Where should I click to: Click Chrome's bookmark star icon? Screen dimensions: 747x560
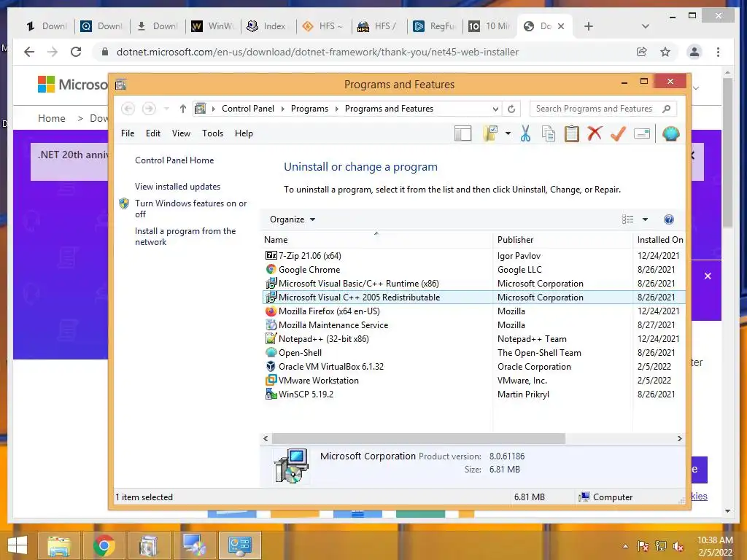tap(665, 52)
